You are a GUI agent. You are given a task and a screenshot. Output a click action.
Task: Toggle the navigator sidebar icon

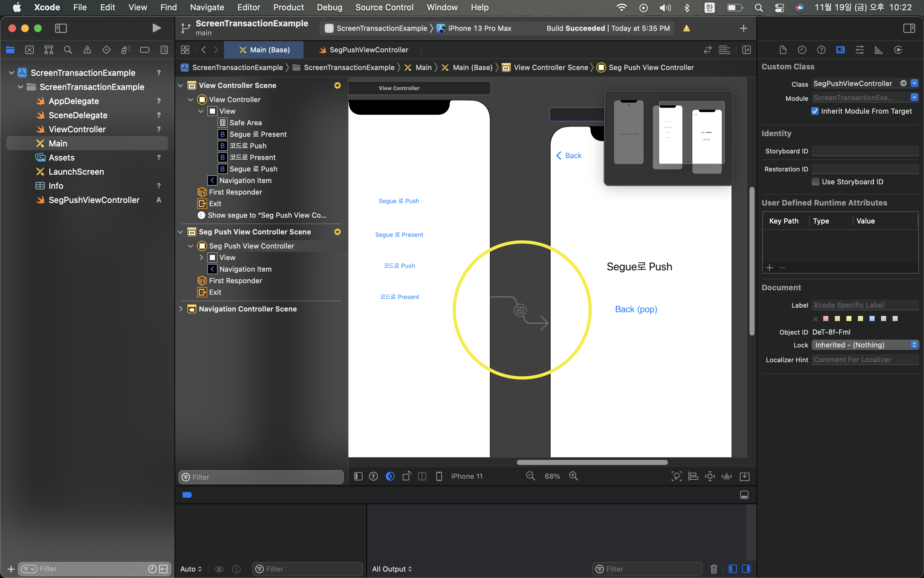click(x=61, y=28)
